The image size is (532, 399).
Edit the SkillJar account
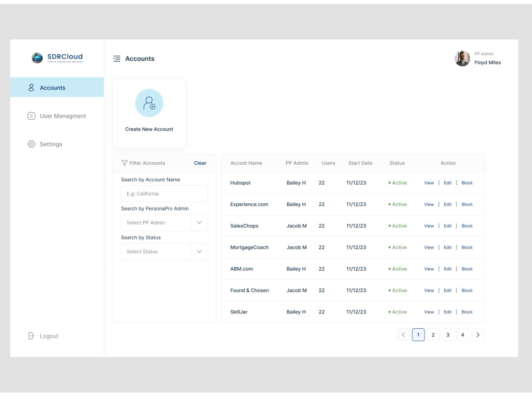pos(447,312)
